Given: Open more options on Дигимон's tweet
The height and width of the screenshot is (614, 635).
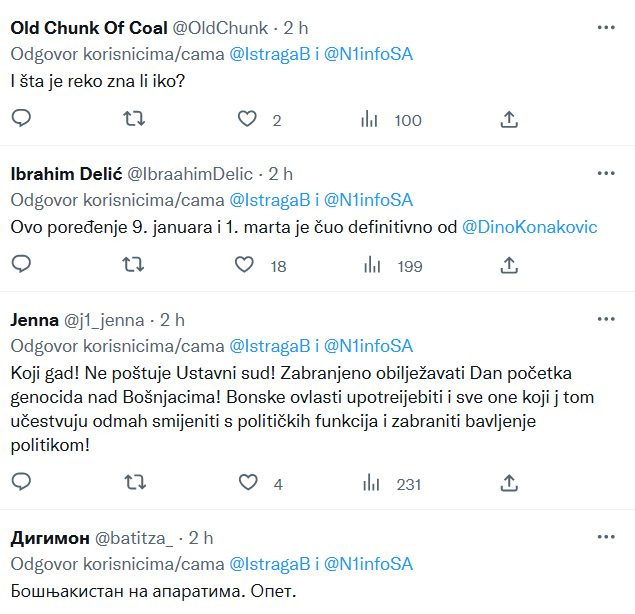Looking at the screenshot, I should 606,537.
